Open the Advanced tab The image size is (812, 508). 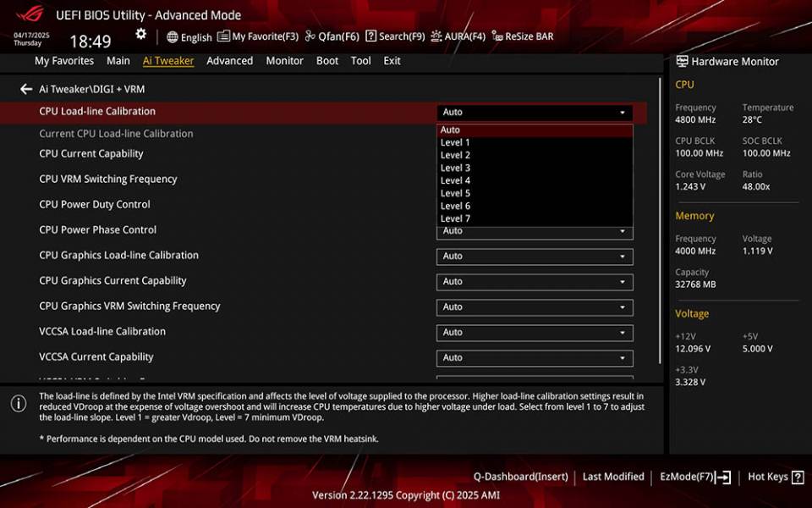pos(229,61)
